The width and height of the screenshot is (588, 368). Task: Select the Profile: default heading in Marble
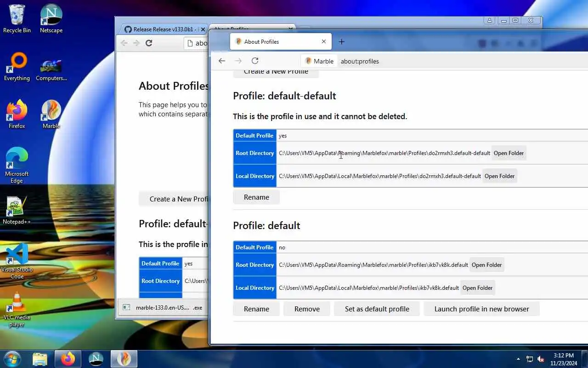pos(266,225)
